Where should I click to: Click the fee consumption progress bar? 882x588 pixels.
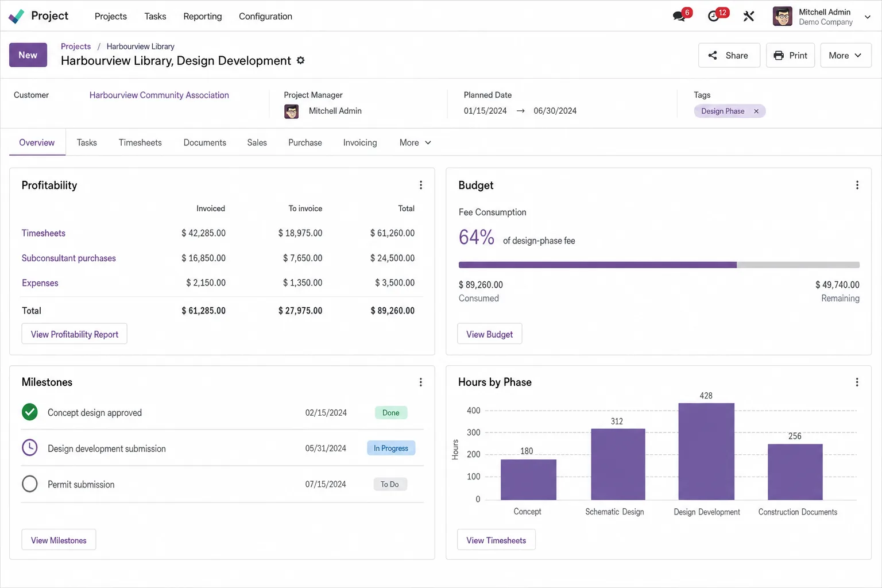659,265
